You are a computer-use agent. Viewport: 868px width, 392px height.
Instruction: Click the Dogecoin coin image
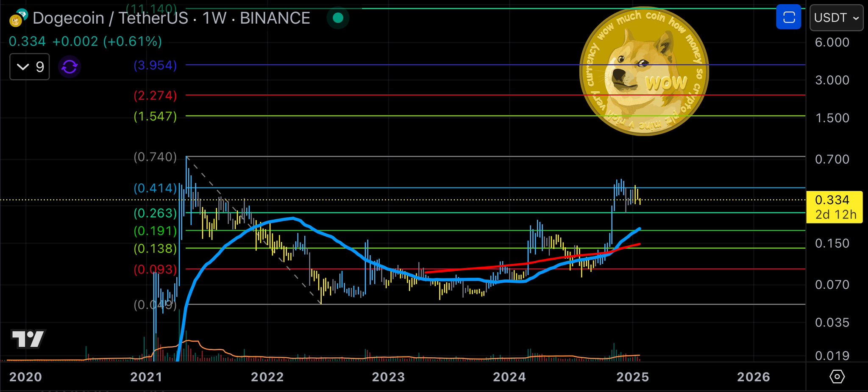[644, 71]
